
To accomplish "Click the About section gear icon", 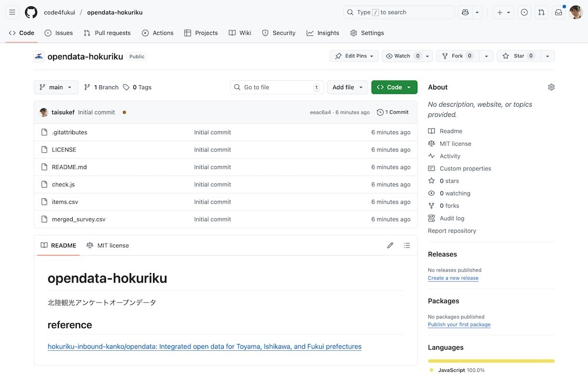I will coord(551,87).
